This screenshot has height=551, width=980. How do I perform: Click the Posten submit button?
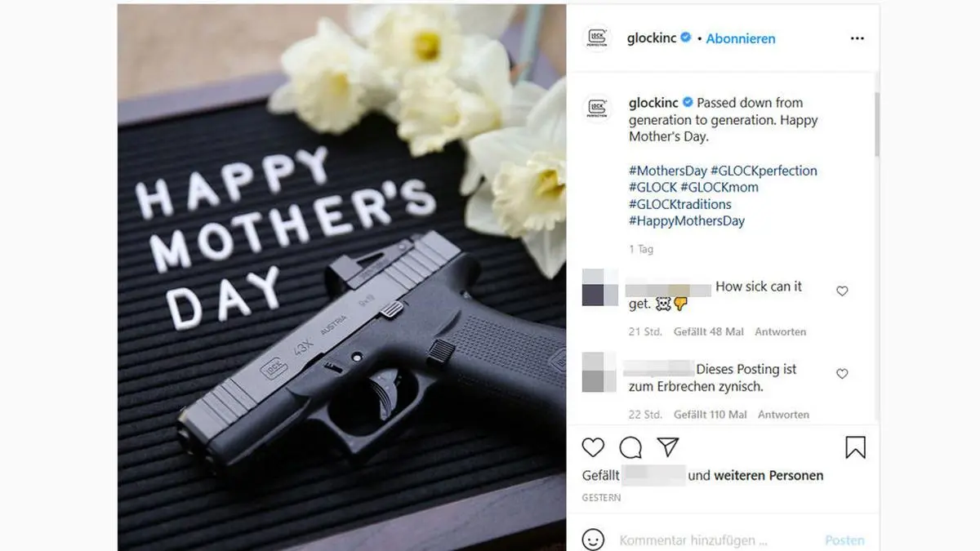[844, 540]
